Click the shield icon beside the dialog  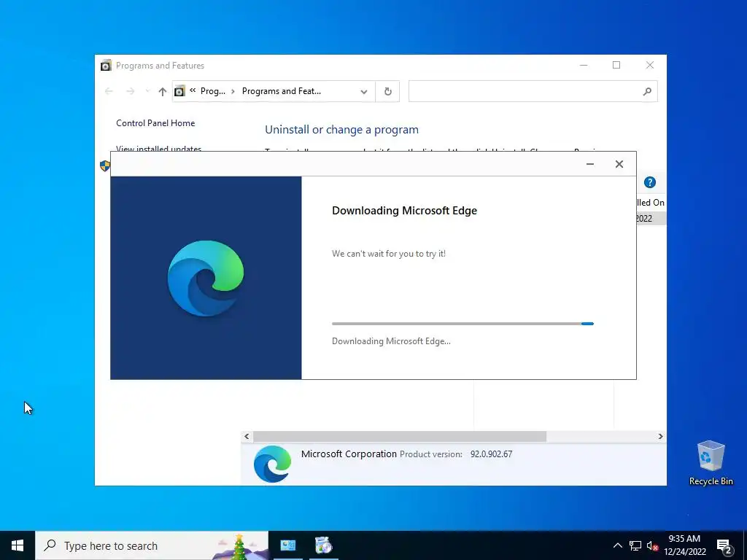click(105, 166)
